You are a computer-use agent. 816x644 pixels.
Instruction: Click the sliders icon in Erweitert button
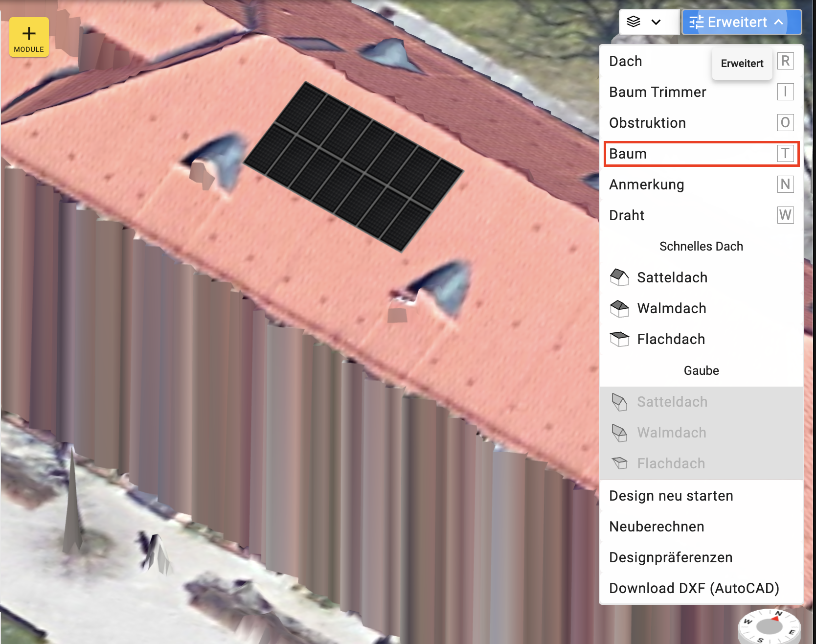696,23
